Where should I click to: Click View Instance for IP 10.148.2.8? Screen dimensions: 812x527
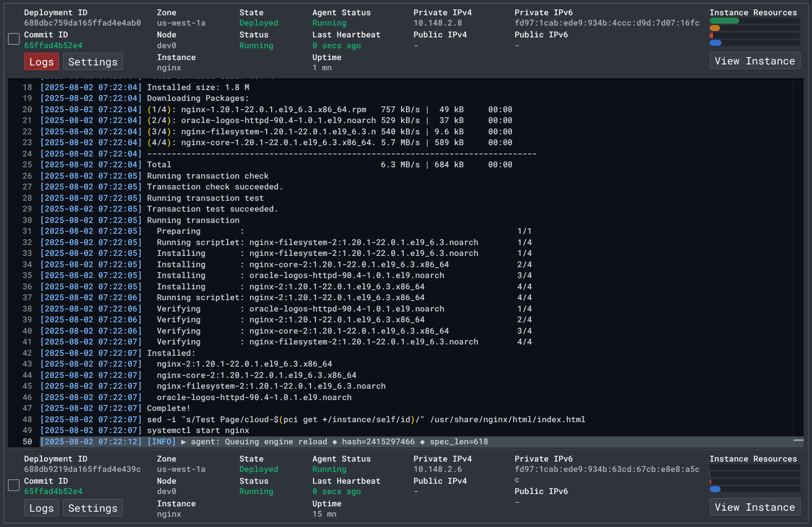[x=755, y=61]
